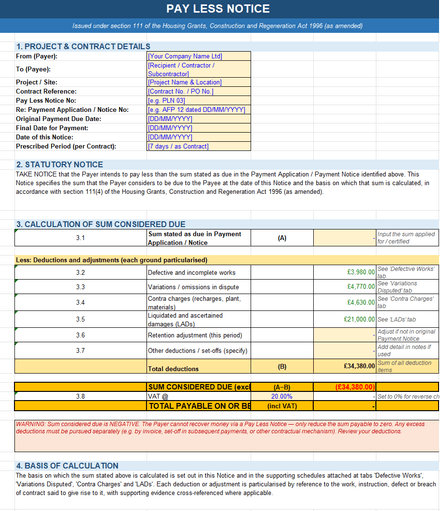Select the Retention adjustment input cell
440x511 pixels.
pyautogui.click(x=345, y=335)
